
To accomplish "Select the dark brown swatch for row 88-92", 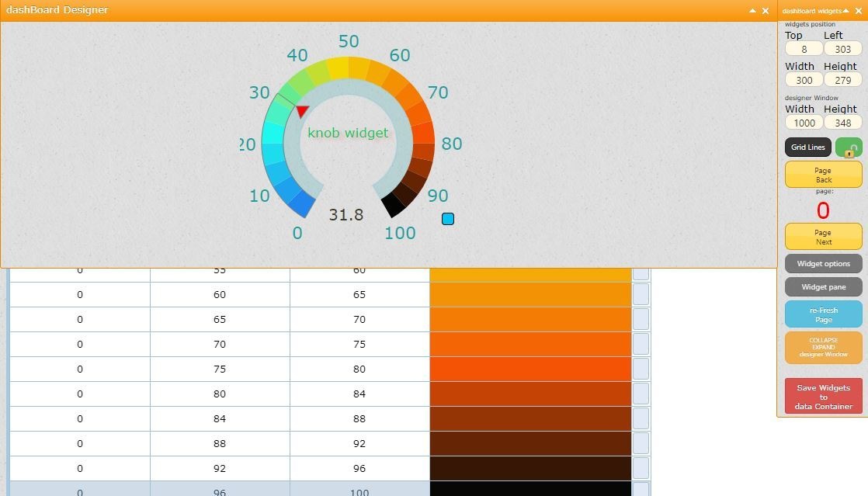I will coord(530,443).
